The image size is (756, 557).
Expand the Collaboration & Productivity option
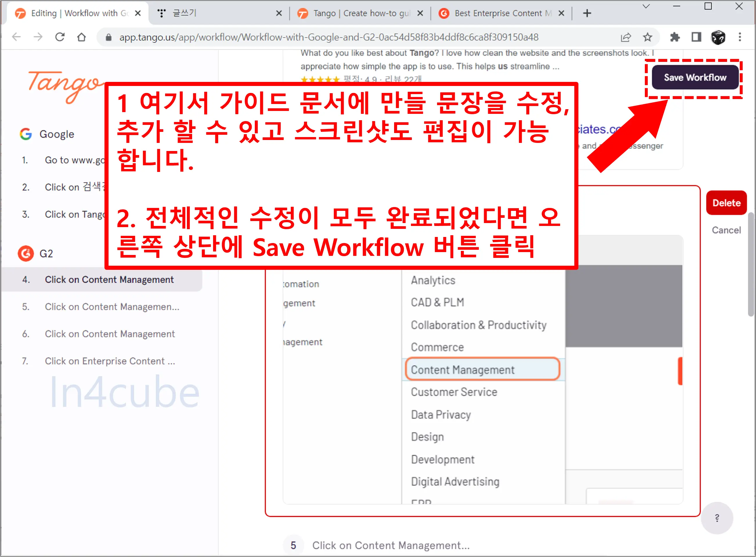(478, 325)
